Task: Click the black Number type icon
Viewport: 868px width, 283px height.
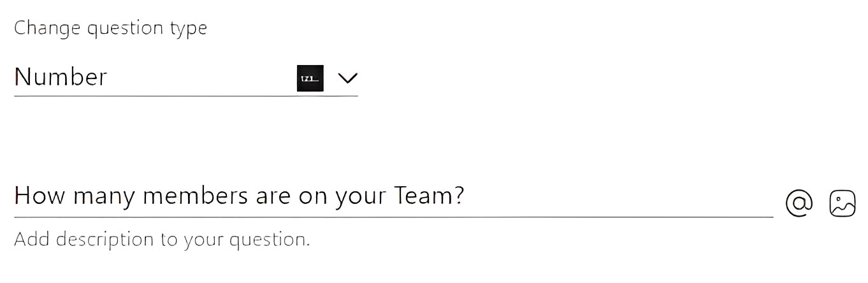Action: coord(310,78)
